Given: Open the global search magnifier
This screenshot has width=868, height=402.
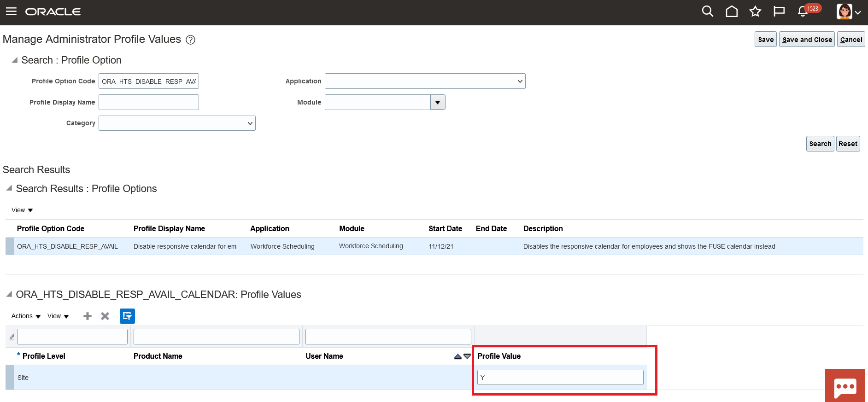Looking at the screenshot, I should click(708, 11).
